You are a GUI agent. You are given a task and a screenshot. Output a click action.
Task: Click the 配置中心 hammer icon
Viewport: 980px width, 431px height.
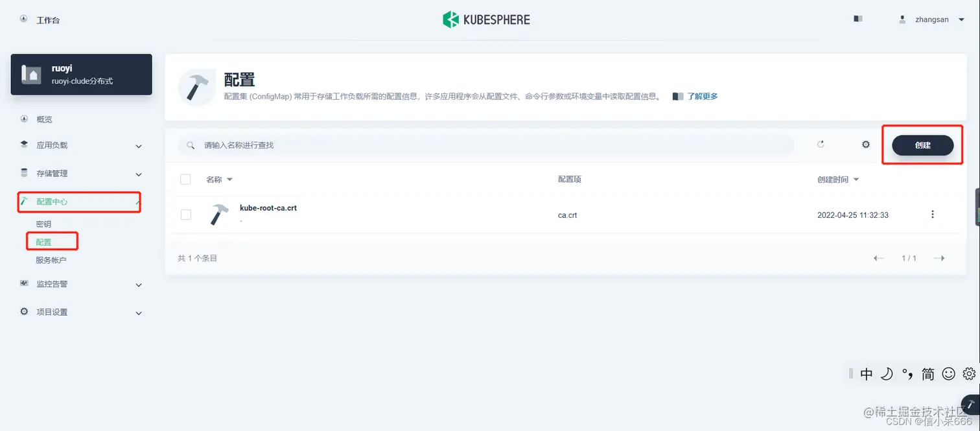[x=24, y=201]
